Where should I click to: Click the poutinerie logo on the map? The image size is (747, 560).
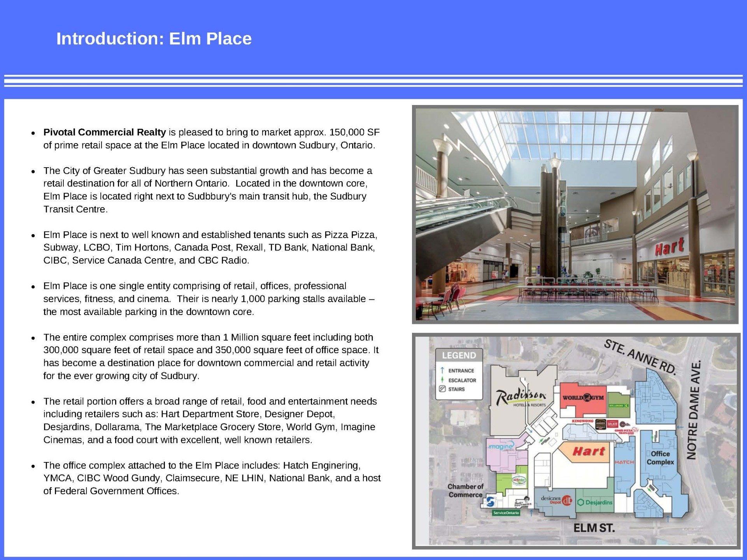coord(523,502)
